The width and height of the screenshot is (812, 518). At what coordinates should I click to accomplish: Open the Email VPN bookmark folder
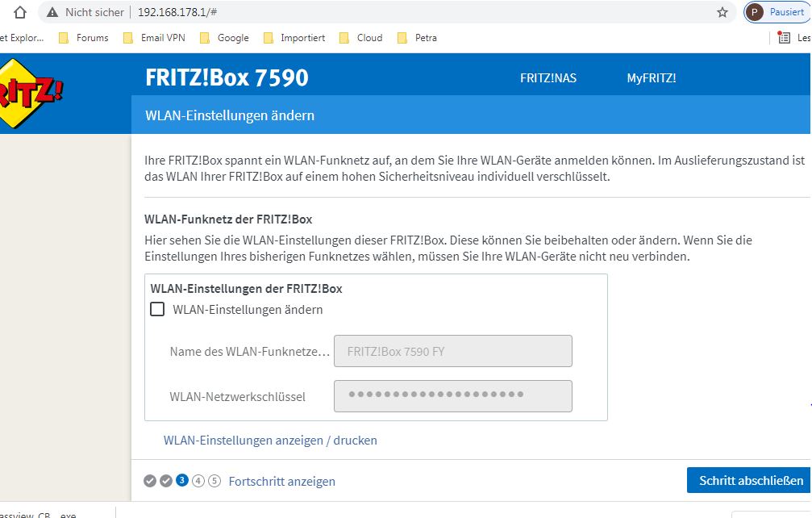(x=154, y=38)
